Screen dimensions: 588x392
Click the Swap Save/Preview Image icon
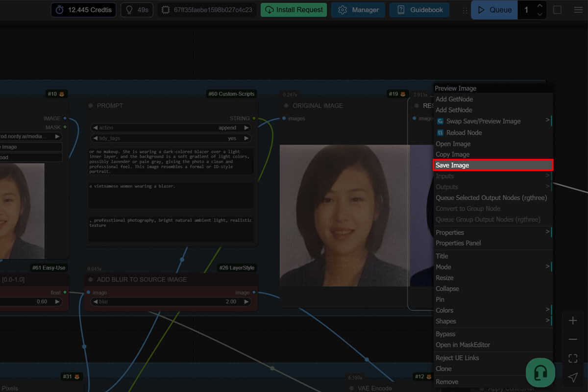[x=440, y=122]
